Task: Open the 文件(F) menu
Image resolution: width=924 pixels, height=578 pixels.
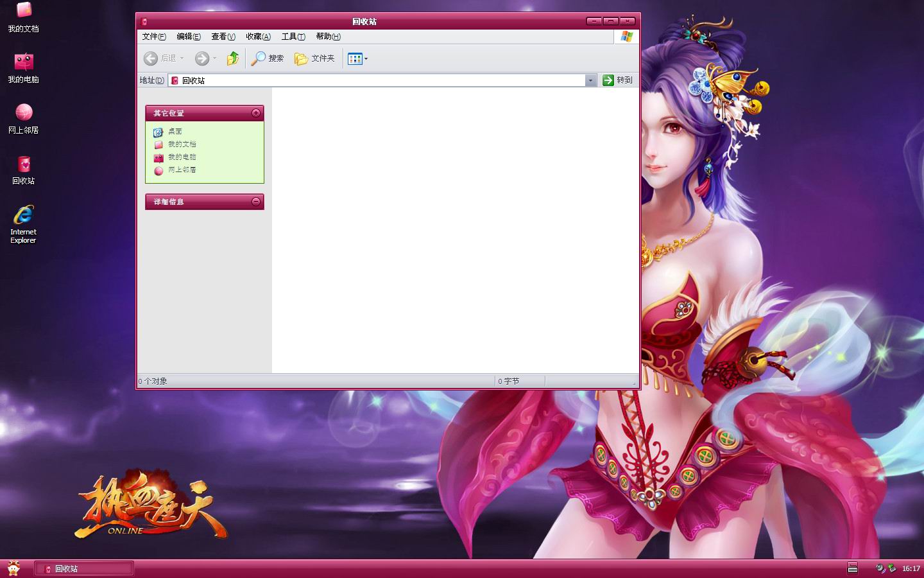Action: tap(154, 37)
